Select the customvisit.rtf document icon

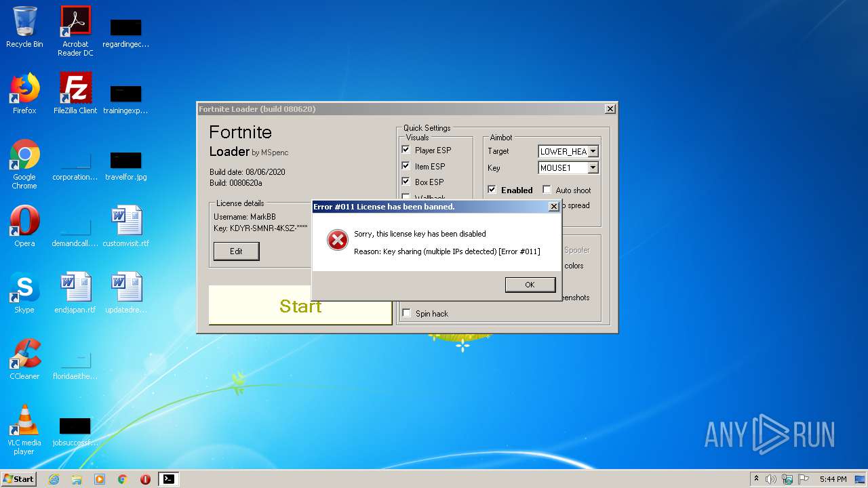(x=126, y=226)
